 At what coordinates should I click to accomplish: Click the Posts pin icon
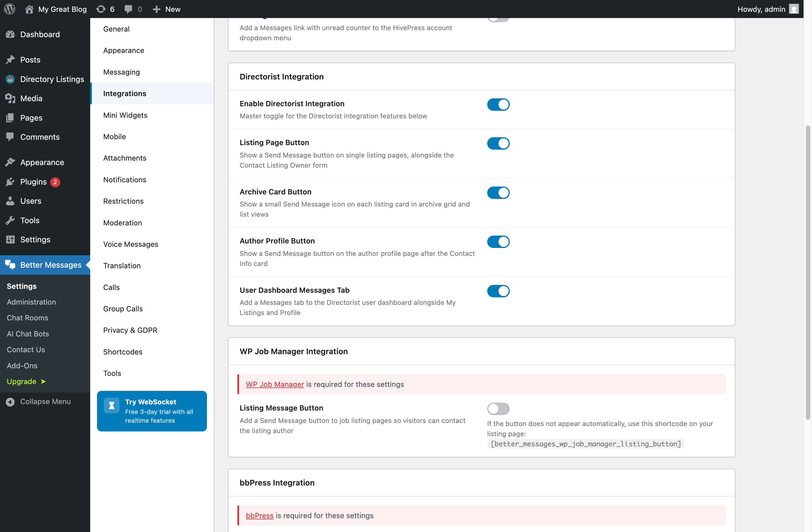click(10, 60)
